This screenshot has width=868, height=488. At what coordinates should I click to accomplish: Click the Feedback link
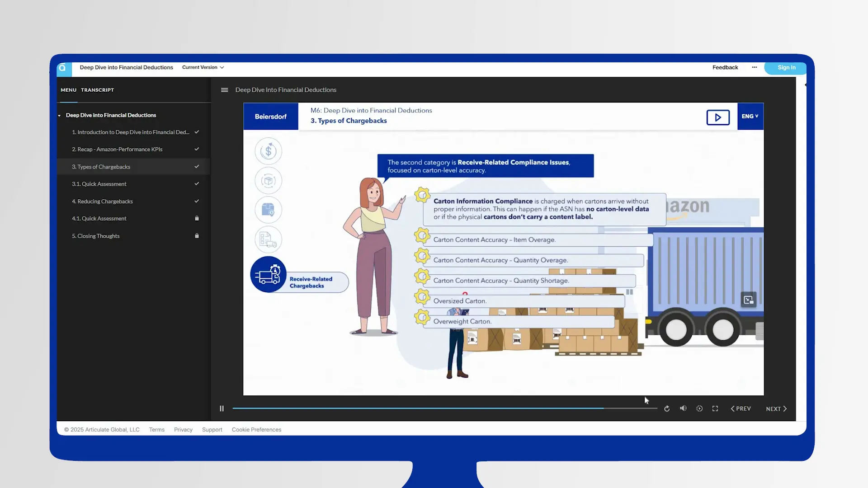[x=725, y=67]
